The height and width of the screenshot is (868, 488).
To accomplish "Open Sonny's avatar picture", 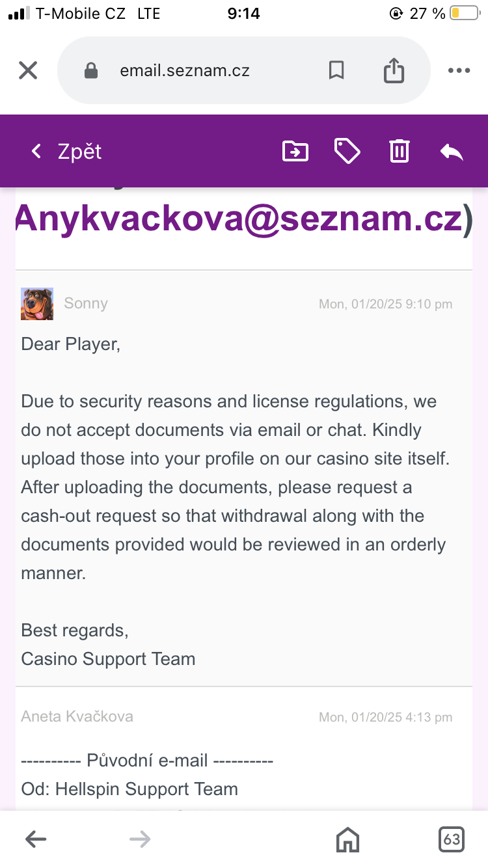I will click(37, 303).
